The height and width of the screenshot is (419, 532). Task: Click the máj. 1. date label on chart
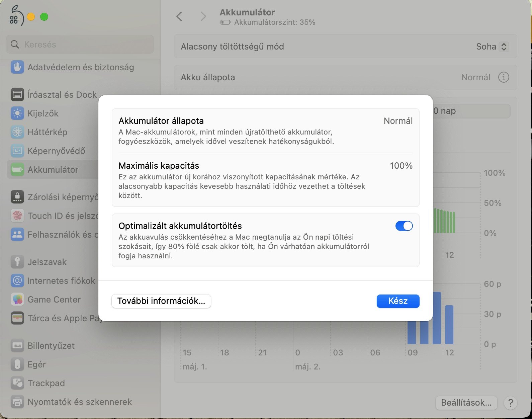(x=195, y=366)
